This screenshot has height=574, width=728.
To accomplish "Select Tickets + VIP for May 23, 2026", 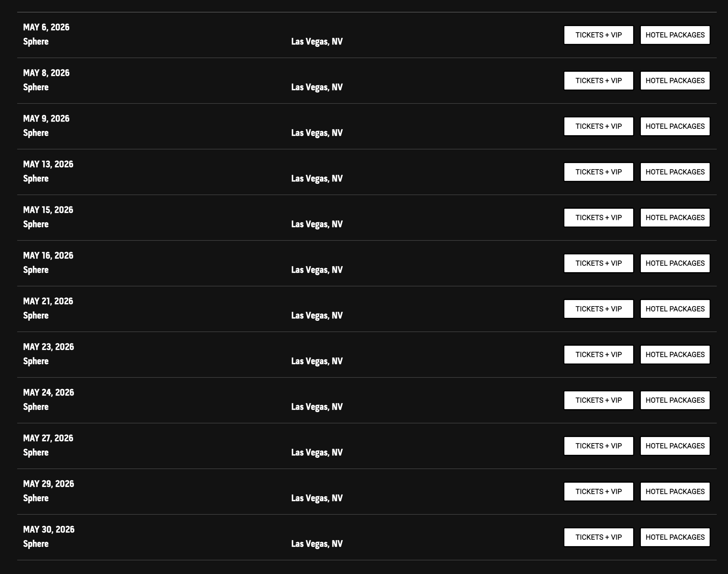I will pyautogui.click(x=598, y=355).
